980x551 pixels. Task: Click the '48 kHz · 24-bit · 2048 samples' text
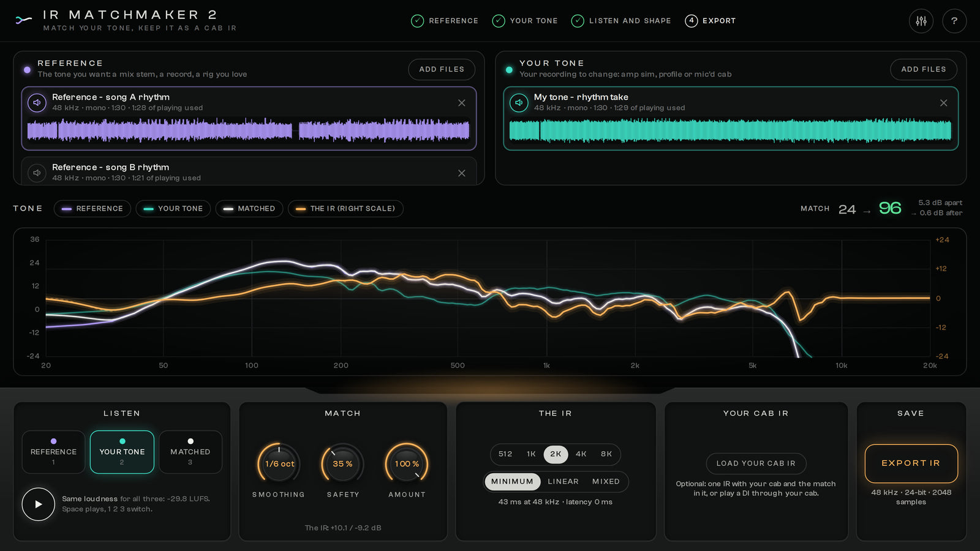point(911,497)
